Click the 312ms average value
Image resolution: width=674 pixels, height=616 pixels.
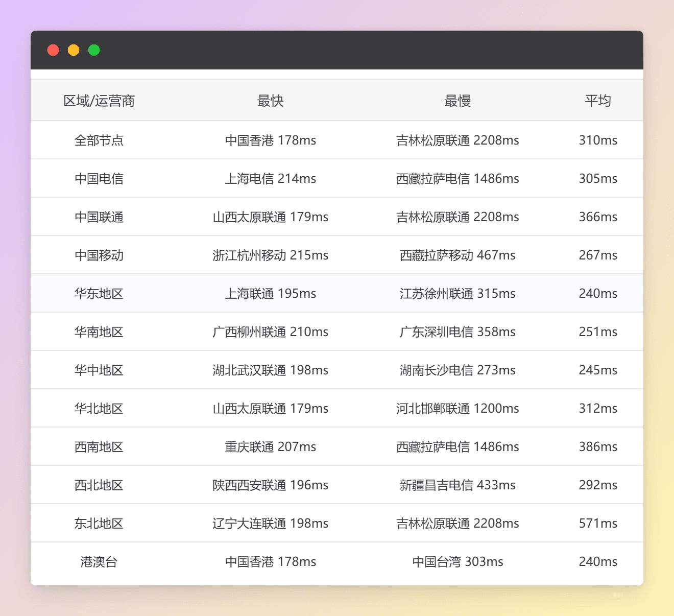pos(598,408)
